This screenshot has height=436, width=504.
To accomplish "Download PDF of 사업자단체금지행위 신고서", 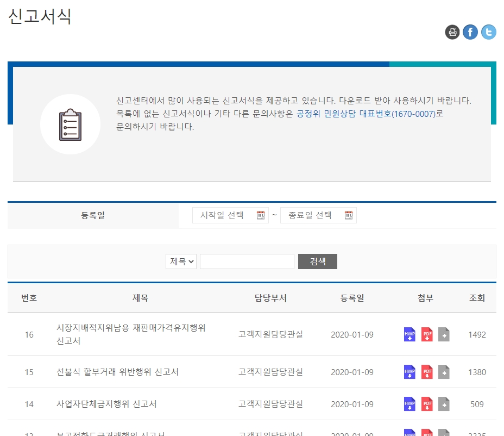I will 427,404.
